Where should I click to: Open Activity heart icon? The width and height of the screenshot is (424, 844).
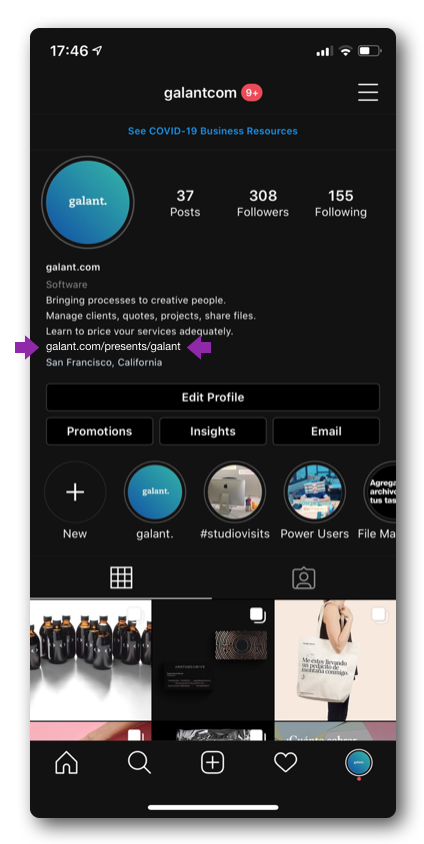[x=286, y=763]
